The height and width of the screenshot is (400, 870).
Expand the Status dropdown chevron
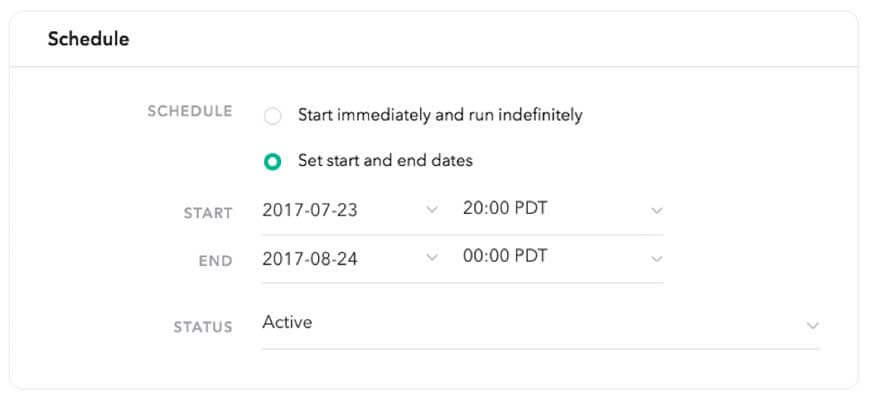(x=813, y=326)
